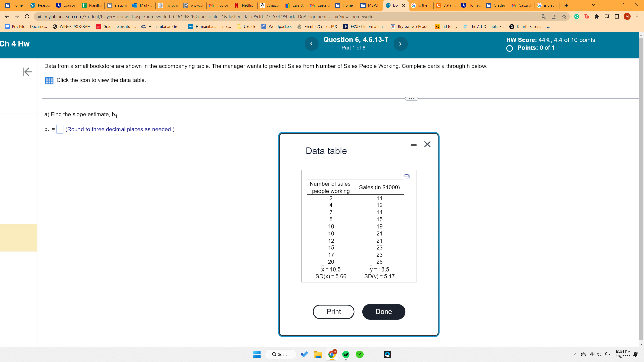Click the table pop-out copy icon
This screenshot has width=644, height=362.
[x=407, y=176]
